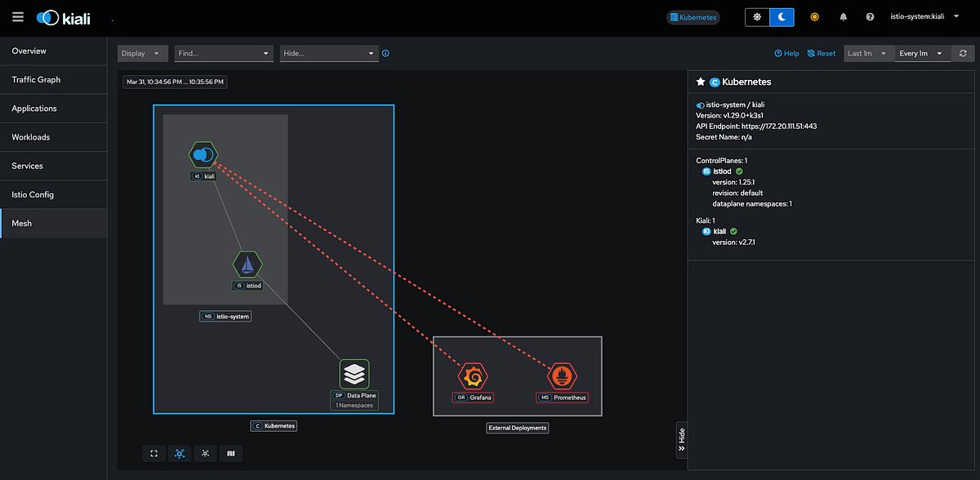The image size is (980, 480).
Task: Click the istiod name in ControlPlanes
Action: (722, 171)
